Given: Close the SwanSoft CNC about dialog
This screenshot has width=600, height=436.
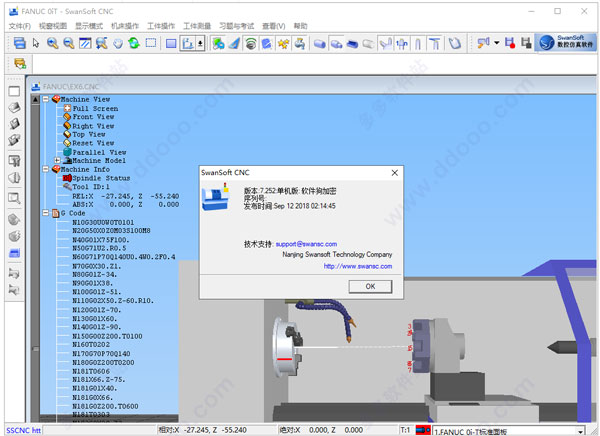Looking at the screenshot, I should (395, 173).
